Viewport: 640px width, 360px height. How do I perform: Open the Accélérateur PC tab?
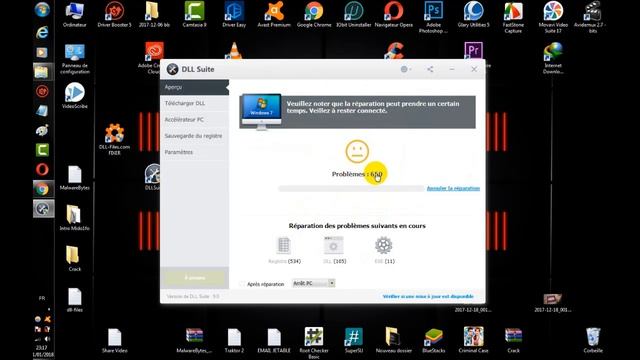coord(194,120)
